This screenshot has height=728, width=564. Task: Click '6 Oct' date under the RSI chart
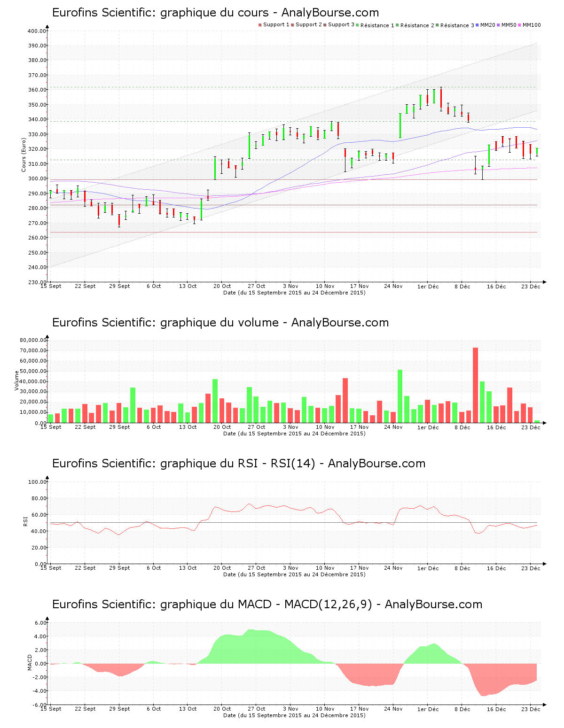154,568
